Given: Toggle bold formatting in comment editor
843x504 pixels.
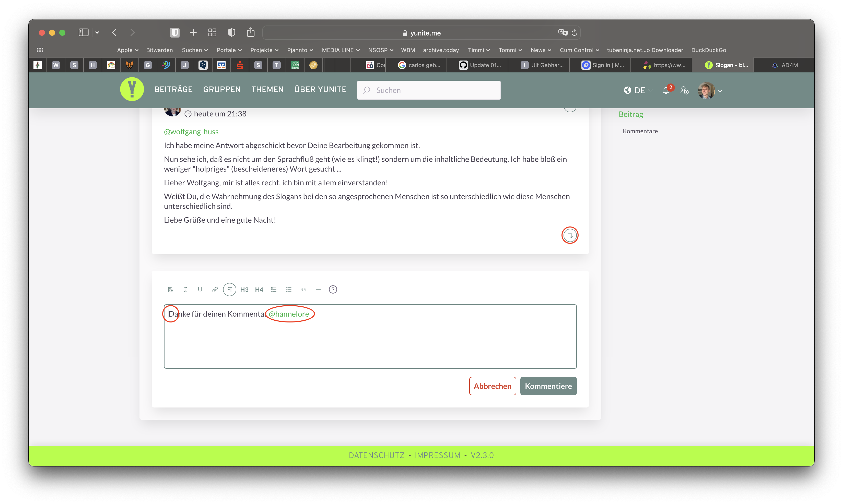Looking at the screenshot, I should [x=170, y=289].
